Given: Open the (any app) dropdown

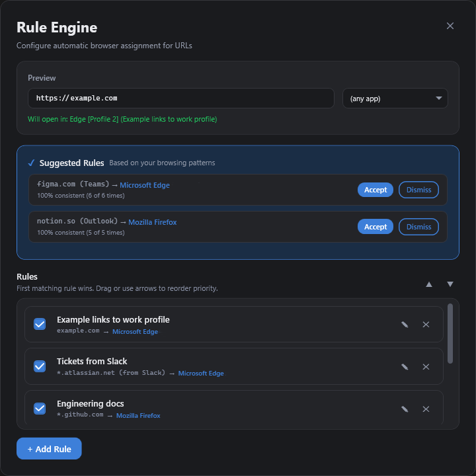Looking at the screenshot, I should (x=395, y=98).
